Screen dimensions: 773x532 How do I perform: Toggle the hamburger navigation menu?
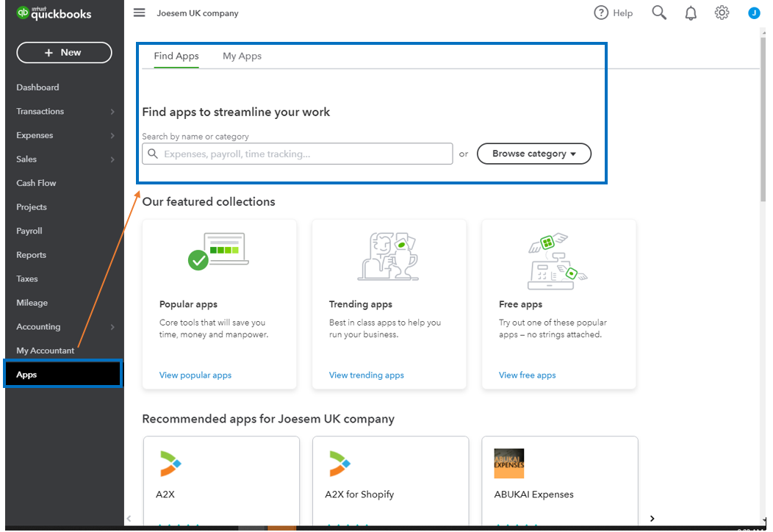coord(140,12)
